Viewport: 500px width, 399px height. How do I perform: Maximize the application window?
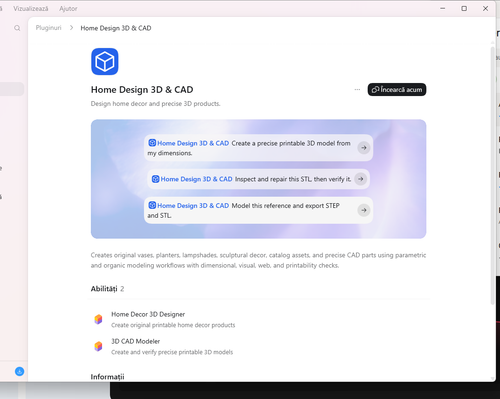pos(464,9)
